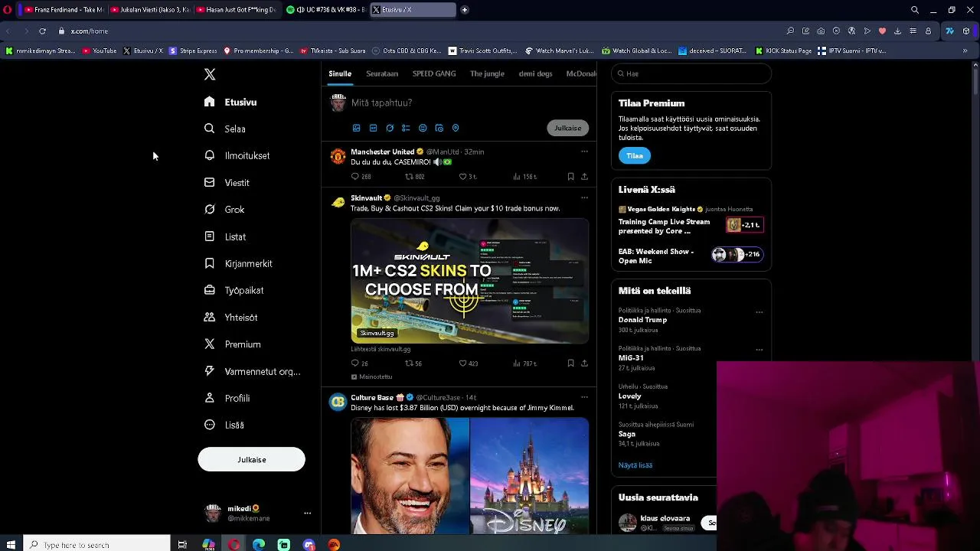Open more options for Donald Trump trend

coord(759,312)
